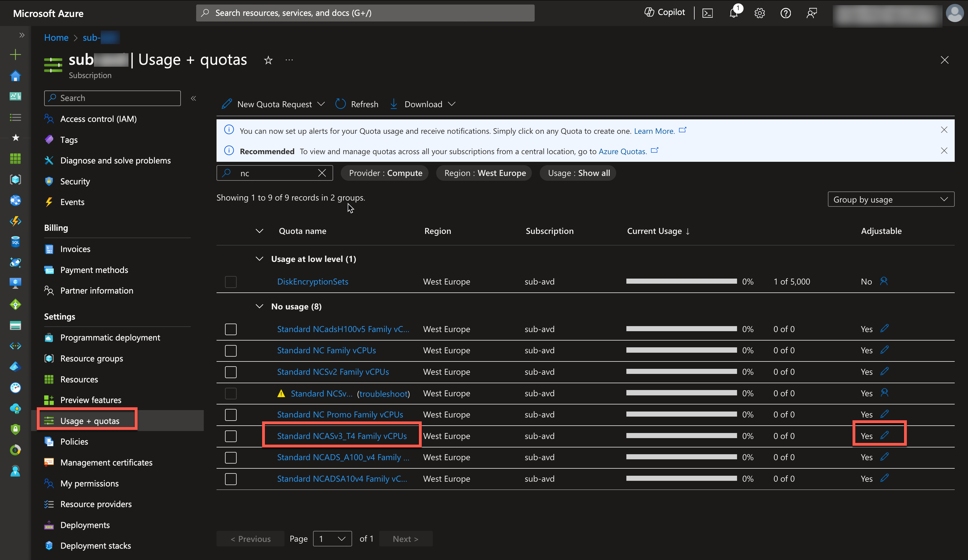
Task: Open portal settings gear
Action: coord(759,13)
